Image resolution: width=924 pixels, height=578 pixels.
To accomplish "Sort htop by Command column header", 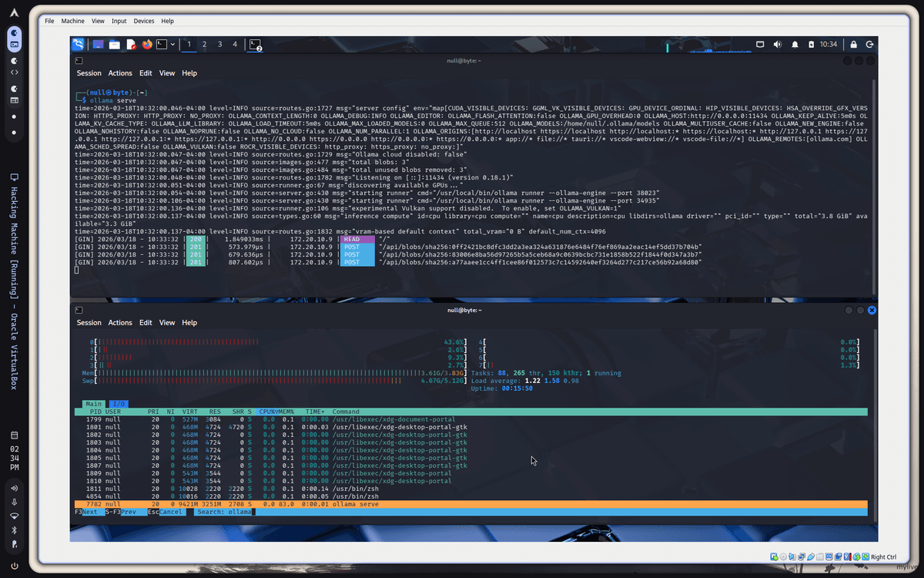I will click(x=346, y=412).
